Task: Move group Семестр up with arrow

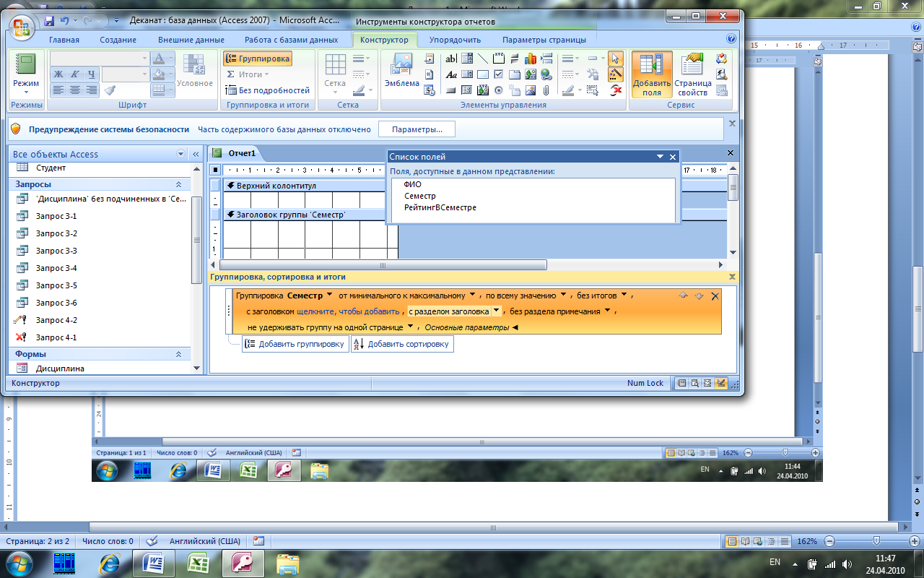Action: pos(684,296)
